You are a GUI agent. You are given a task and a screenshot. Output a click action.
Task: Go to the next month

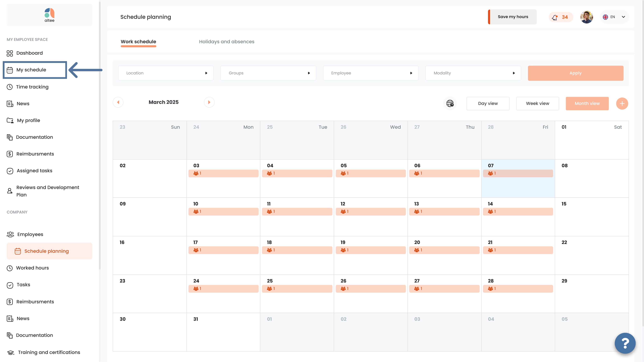(x=209, y=102)
